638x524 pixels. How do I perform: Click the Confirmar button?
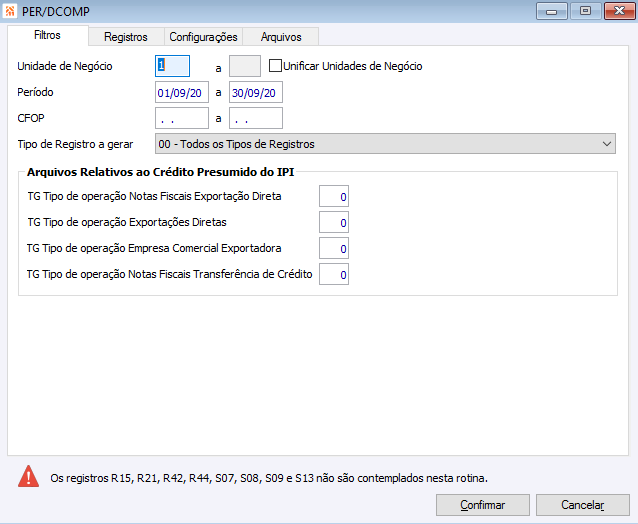(483, 505)
